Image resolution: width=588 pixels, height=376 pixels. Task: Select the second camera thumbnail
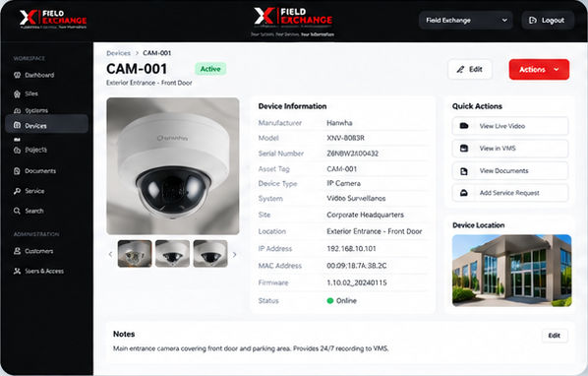(x=172, y=254)
